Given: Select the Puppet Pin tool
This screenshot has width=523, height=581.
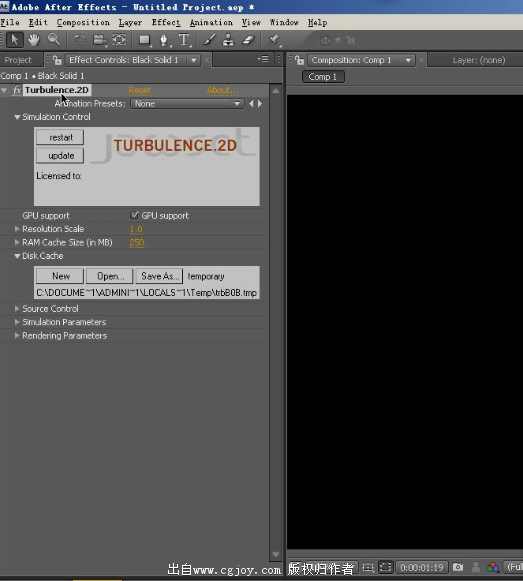Looking at the screenshot, I should point(274,40).
